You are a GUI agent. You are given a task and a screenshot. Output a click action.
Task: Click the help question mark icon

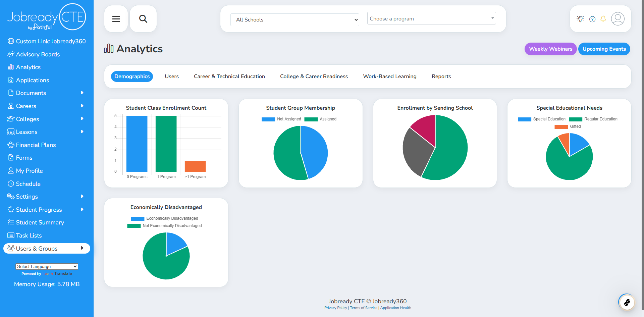click(592, 19)
